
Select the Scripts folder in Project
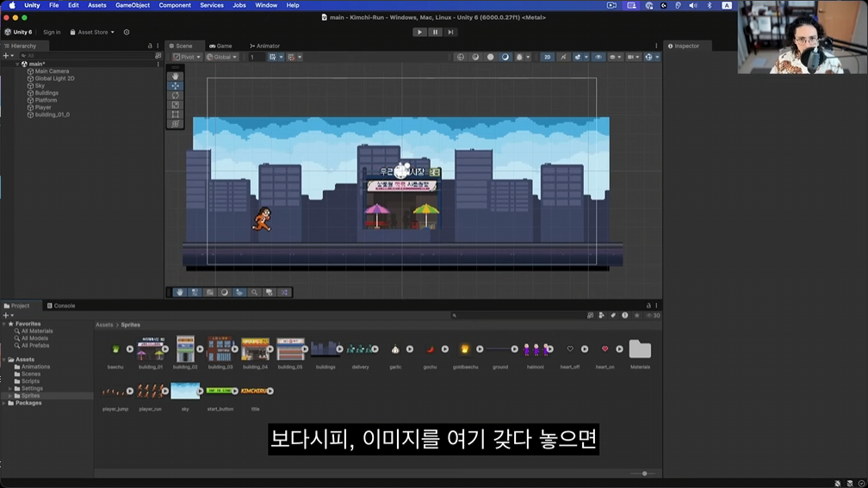[30, 381]
